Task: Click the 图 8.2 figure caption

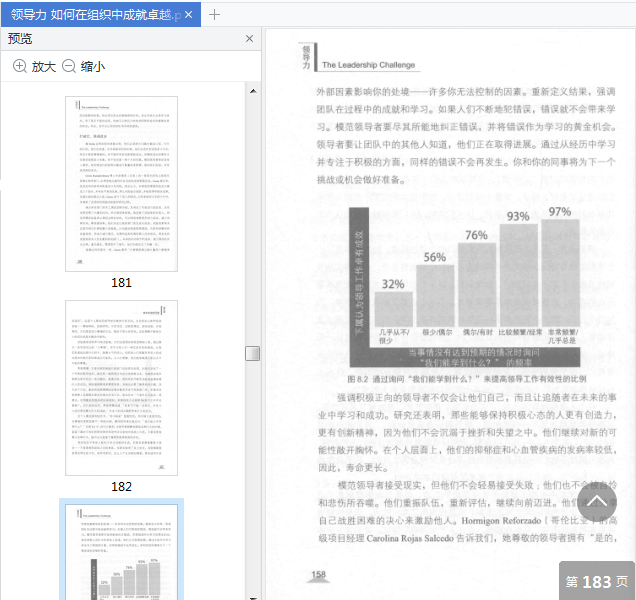Action: click(467, 379)
